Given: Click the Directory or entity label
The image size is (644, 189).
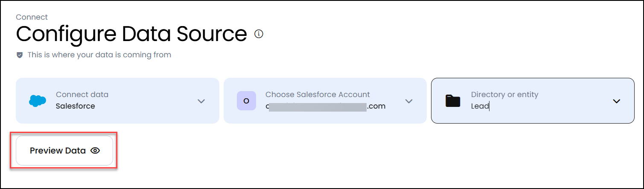Looking at the screenshot, I should tap(504, 94).
